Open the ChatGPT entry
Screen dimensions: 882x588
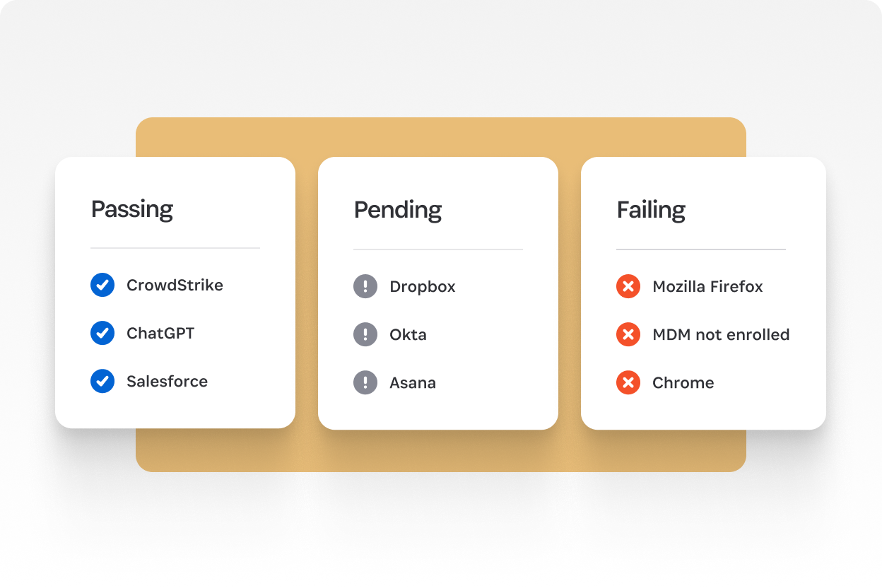click(160, 333)
